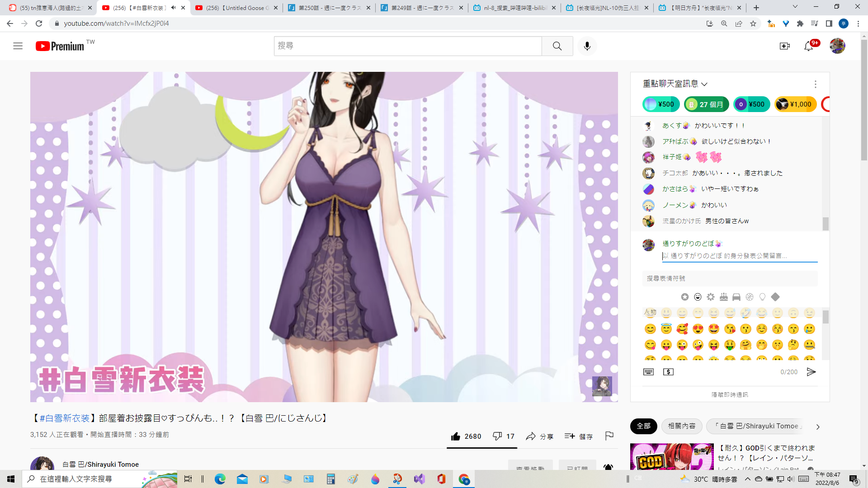
Task: Select the cake food emoji category
Action: (x=724, y=297)
